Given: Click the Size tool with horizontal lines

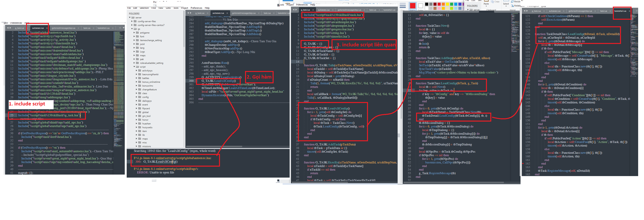Looking at the screenshot, I should pyautogui.click(x=403, y=5).
